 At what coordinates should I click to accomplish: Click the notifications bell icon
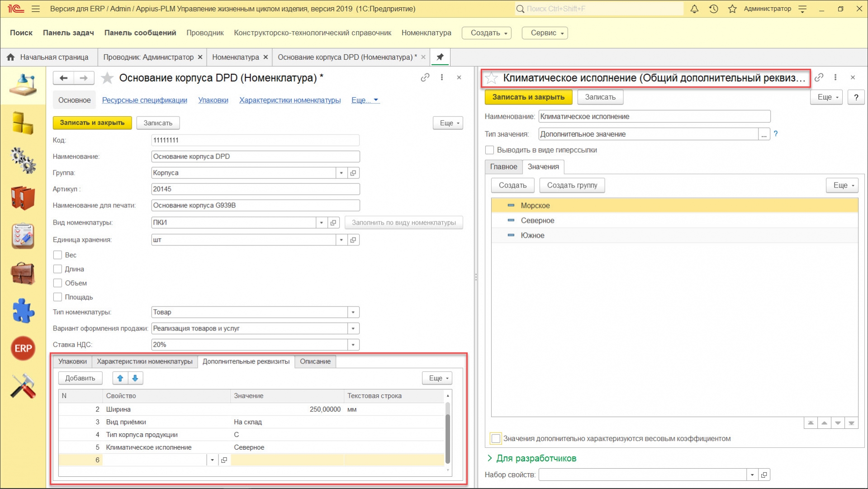[x=694, y=9]
